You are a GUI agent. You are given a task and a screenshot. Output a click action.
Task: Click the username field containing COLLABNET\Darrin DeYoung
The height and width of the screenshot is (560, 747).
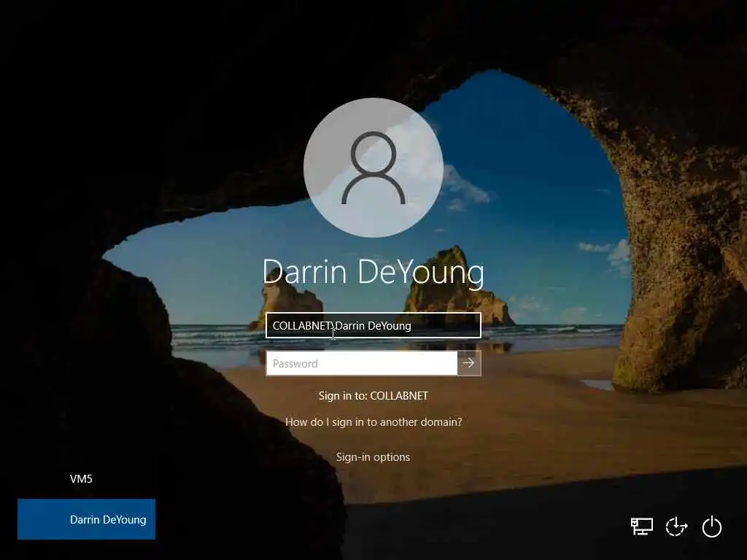point(373,326)
